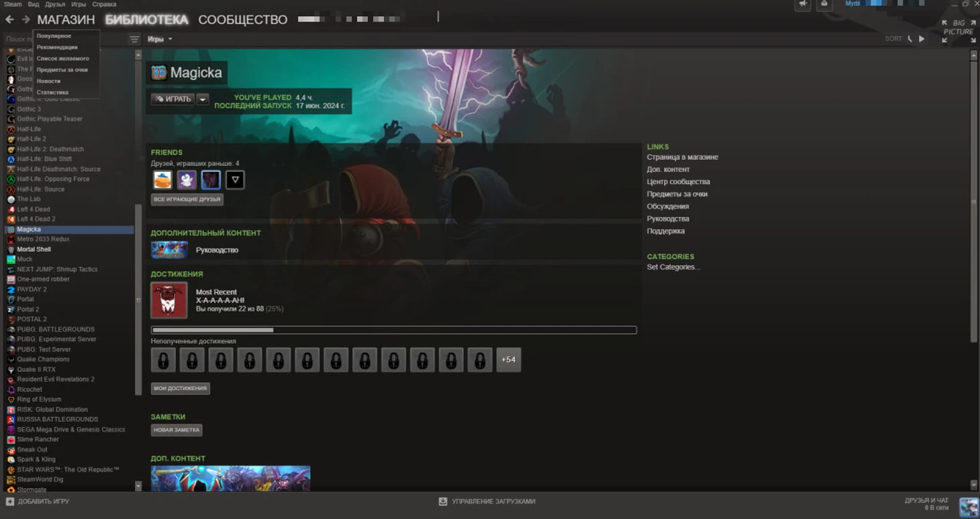The width and height of the screenshot is (980, 519).
Task: Click the play-triangle sort icon
Action: click(x=922, y=39)
